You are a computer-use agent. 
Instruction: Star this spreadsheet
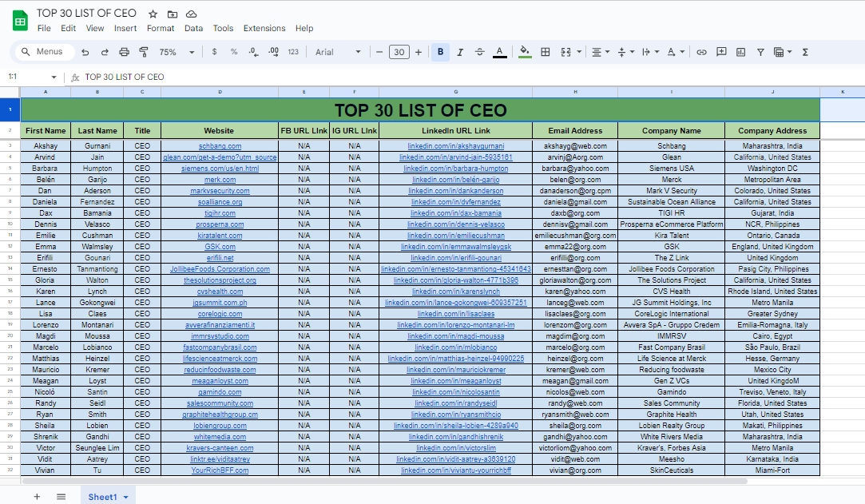pyautogui.click(x=153, y=14)
